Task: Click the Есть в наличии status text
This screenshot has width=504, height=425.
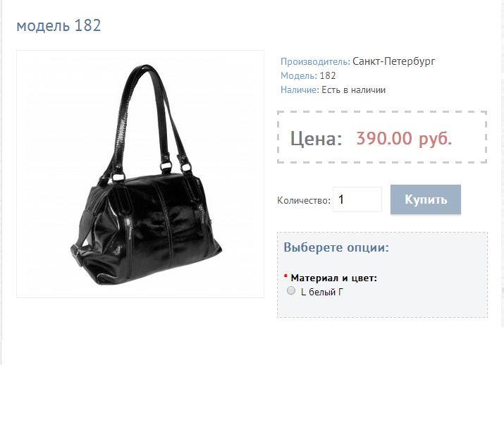Action: pos(354,90)
